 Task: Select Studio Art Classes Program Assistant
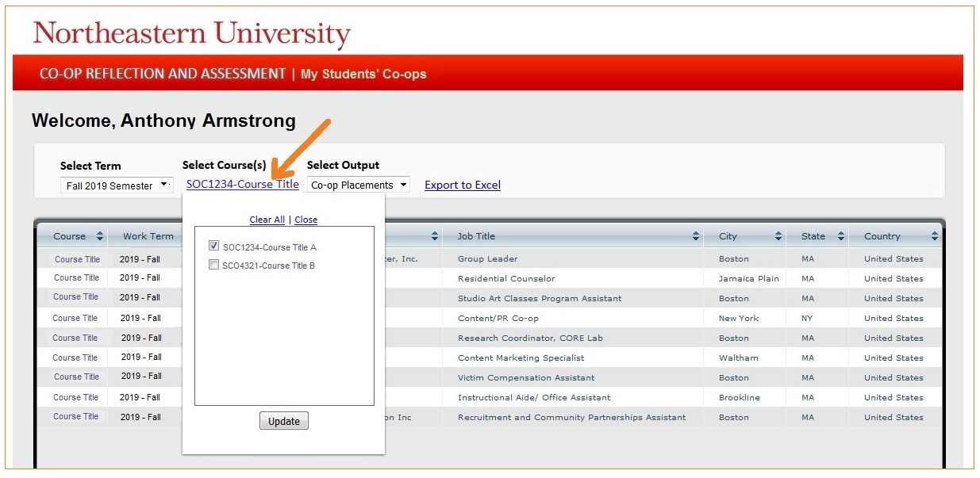click(x=540, y=299)
